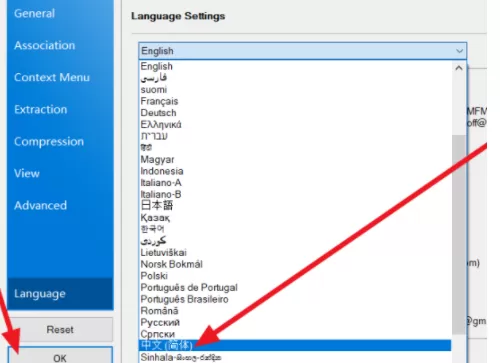The height and width of the screenshot is (363, 500).
Task: Switch to the Advanced tab
Action: (x=60, y=205)
